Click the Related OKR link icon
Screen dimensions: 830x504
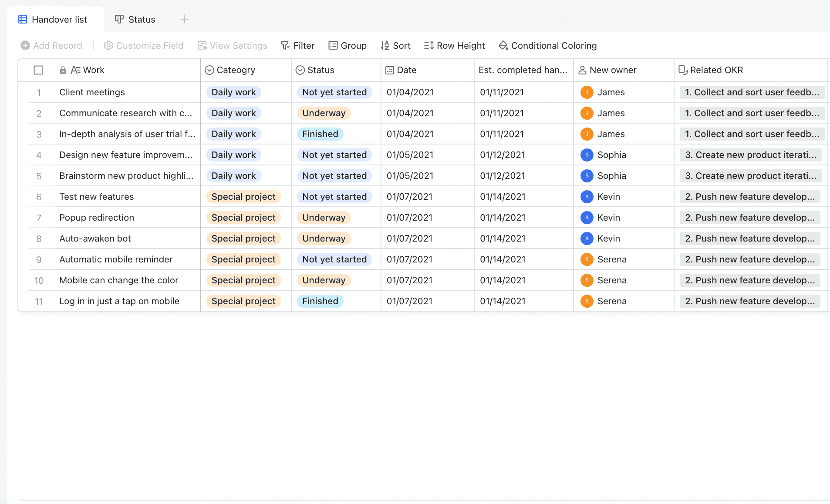tap(683, 70)
